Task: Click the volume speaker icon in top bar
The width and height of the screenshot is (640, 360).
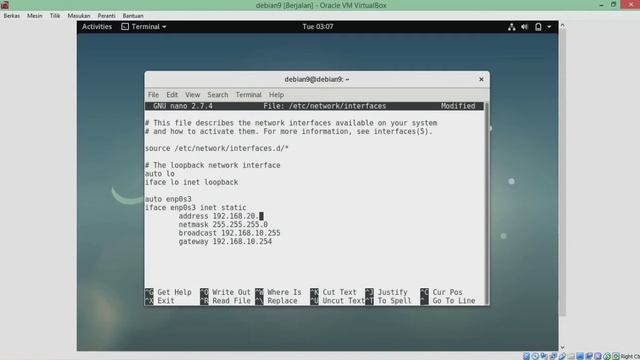Action: click(x=524, y=27)
